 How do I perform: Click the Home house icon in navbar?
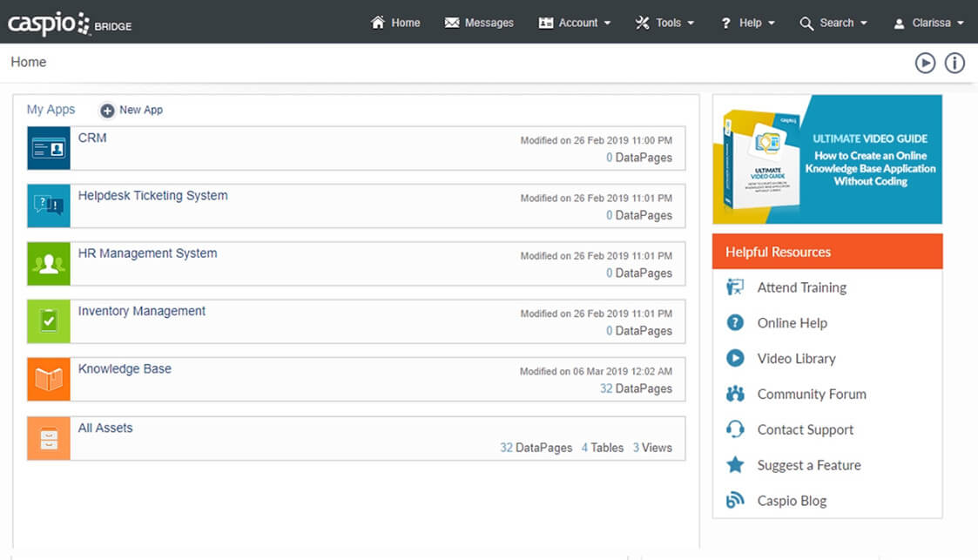click(x=377, y=23)
